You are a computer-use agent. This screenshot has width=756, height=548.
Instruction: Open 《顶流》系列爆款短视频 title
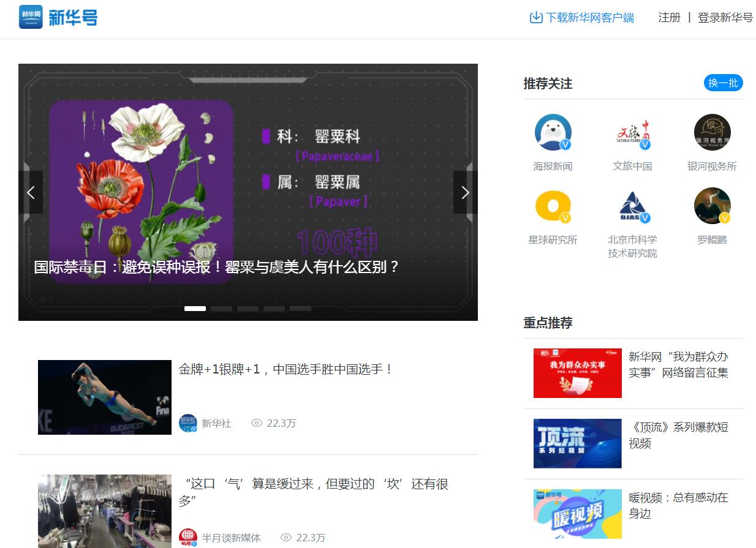click(x=679, y=435)
